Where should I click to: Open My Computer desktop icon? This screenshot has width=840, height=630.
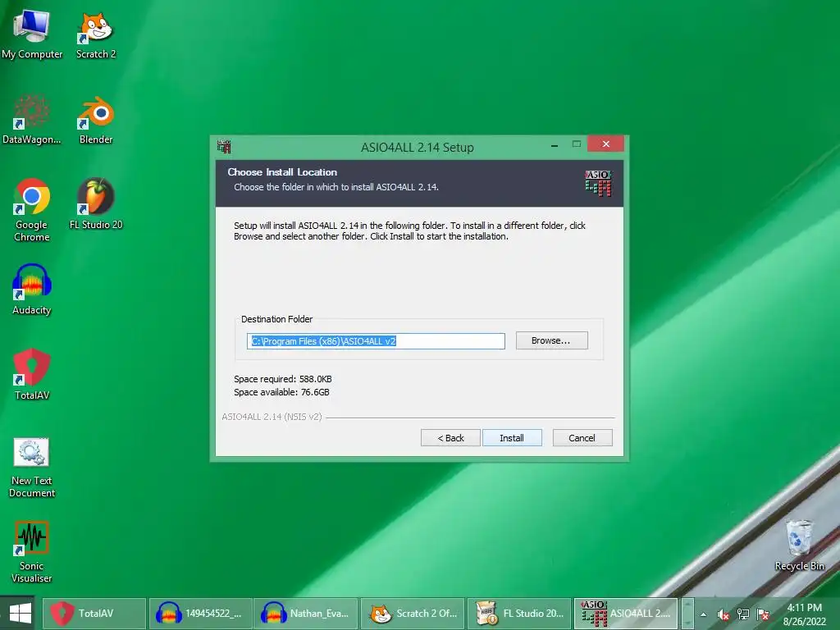[32, 34]
